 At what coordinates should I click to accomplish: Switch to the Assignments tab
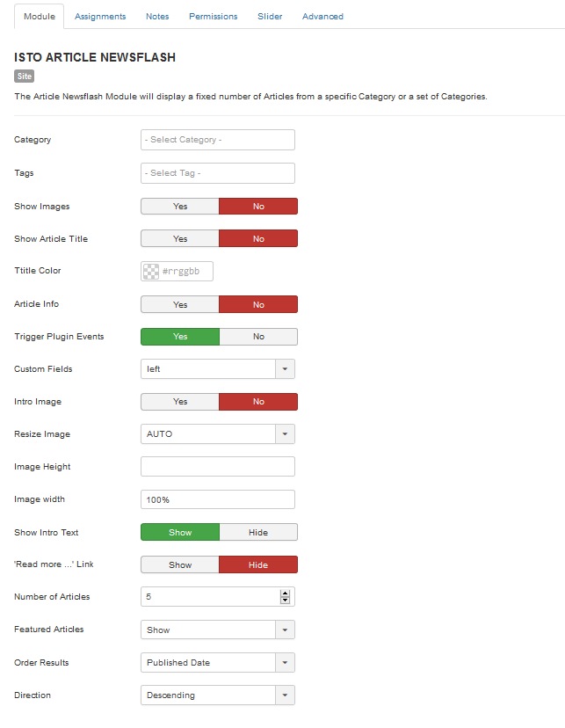coord(100,16)
